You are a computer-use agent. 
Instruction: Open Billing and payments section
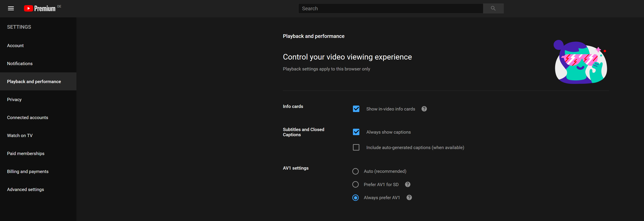tap(28, 172)
